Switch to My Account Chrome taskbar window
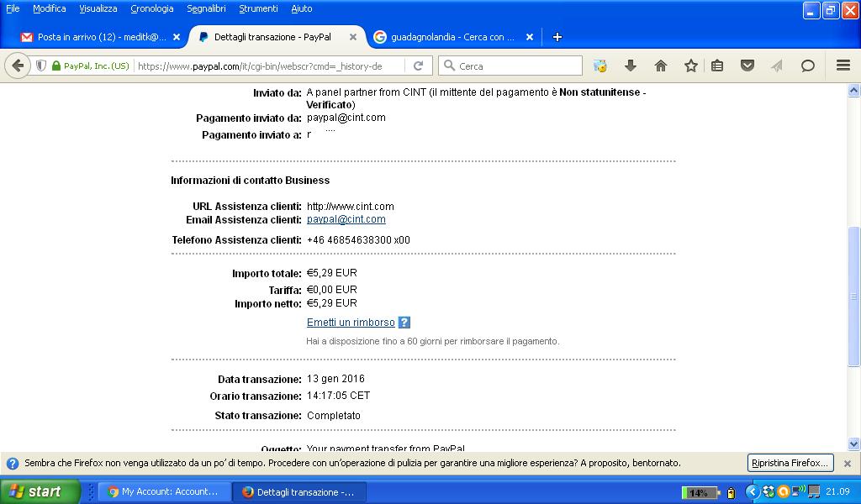861x504 pixels. (x=163, y=492)
